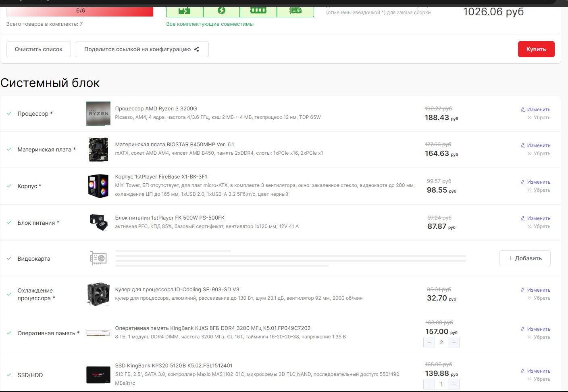Open the Процессор AMD Ryzen 3 3200G title
Viewport: 568px width, 392px height.
[x=156, y=109]
